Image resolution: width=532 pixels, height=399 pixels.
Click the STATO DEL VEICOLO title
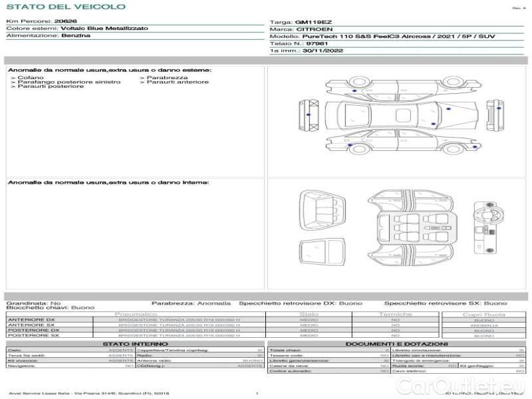coord(66,7)
